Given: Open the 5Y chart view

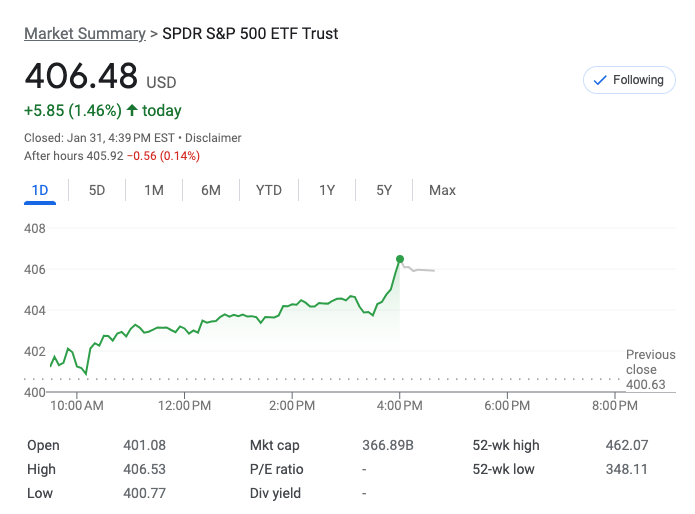Looking at the screenshot, I should pyautogui.click(x=384, y=190).
